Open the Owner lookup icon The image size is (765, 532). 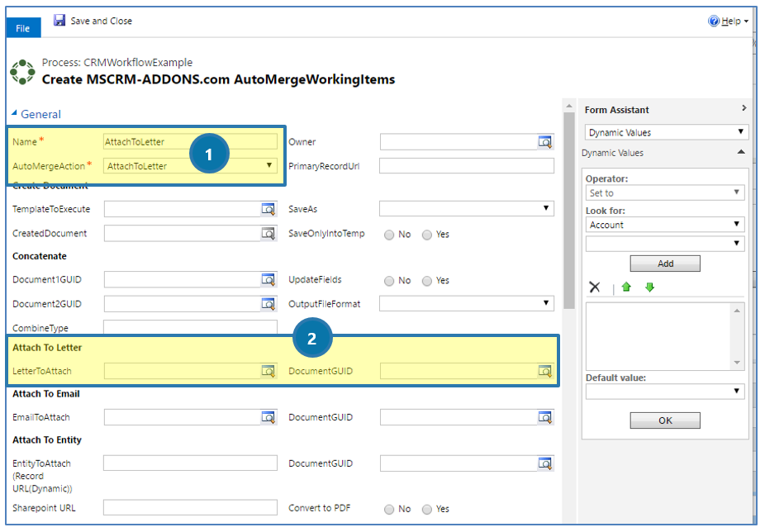click(x=545, y=142)
